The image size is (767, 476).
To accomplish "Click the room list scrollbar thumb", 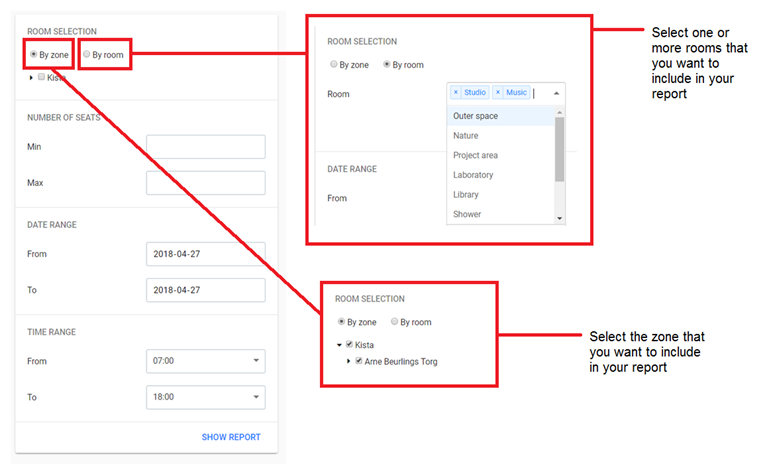I will click(560, 149).
